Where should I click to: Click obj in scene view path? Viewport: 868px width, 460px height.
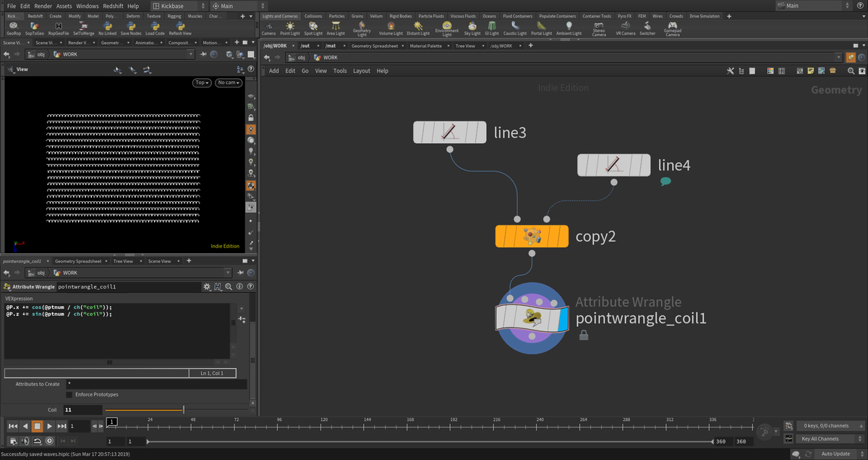pos(40,54)
